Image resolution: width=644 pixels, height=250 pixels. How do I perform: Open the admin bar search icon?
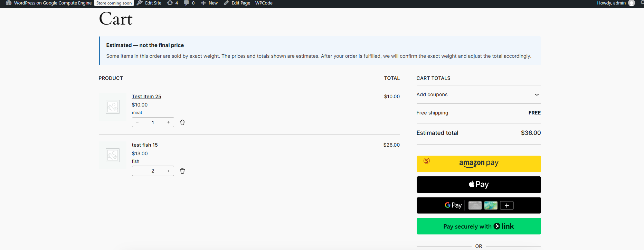tap(642, 3)
